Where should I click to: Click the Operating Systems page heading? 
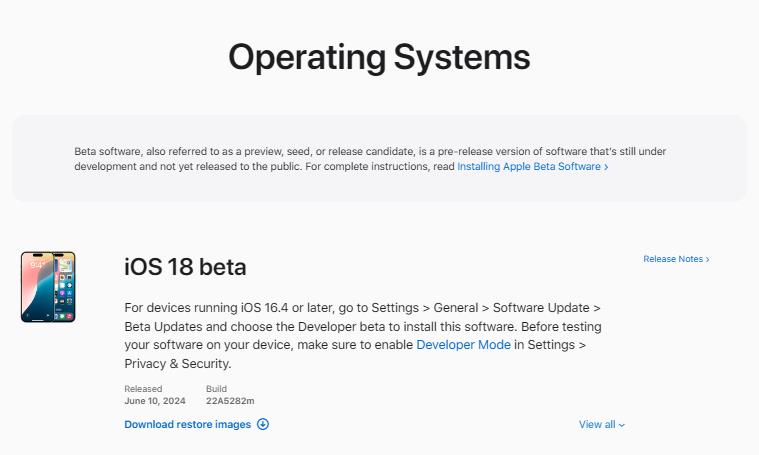[x=379, y=57]
